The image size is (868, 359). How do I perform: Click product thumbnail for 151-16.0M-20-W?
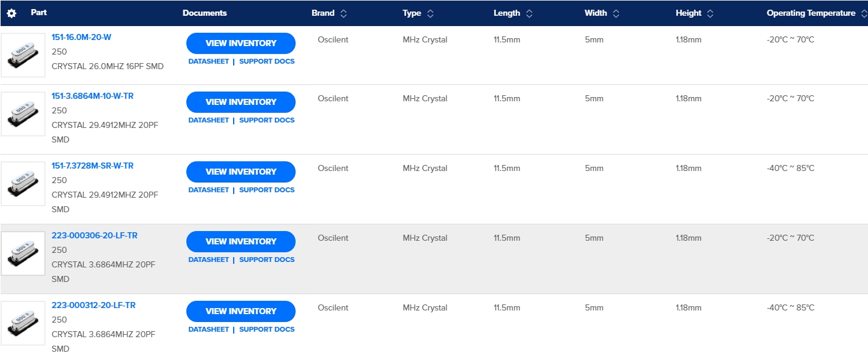point(23,55)
